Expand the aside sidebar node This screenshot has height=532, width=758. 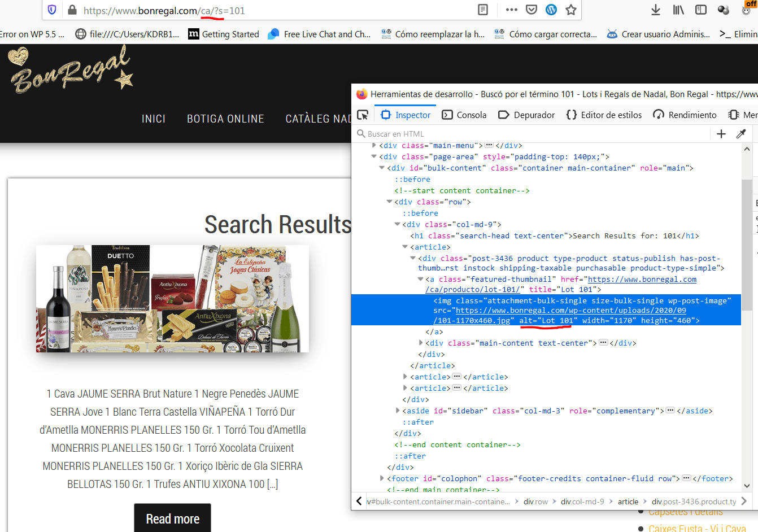398,411
